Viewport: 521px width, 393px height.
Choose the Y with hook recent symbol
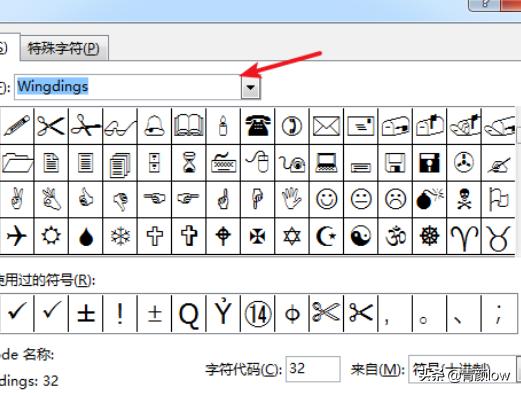(223, 312)
